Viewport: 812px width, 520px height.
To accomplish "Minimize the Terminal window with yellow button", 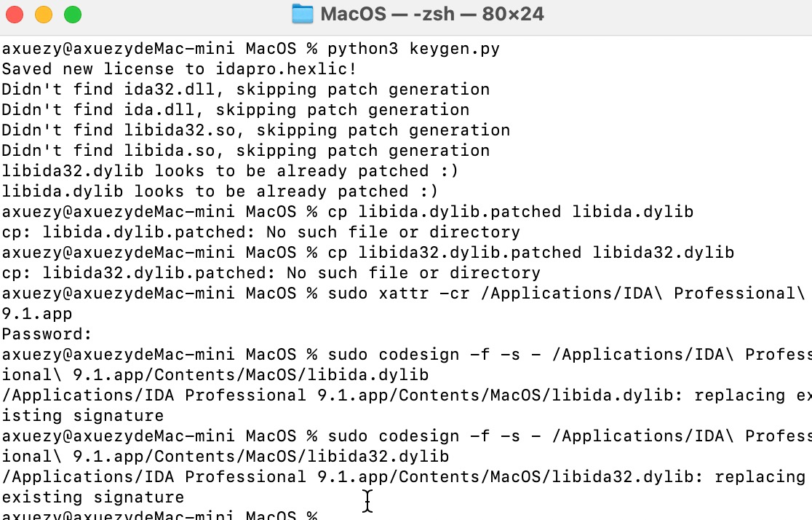I will coord(44,14).
